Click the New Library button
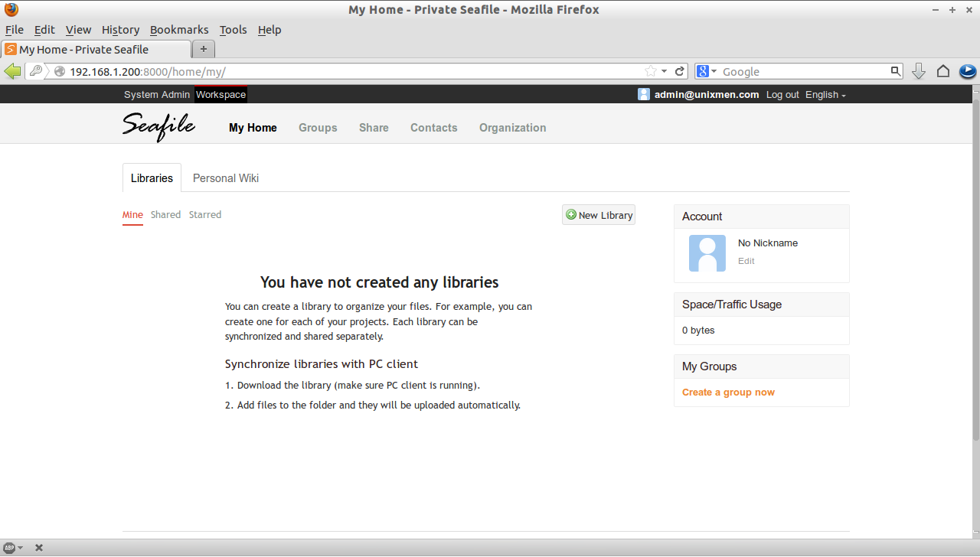 (x=599, y=215)
